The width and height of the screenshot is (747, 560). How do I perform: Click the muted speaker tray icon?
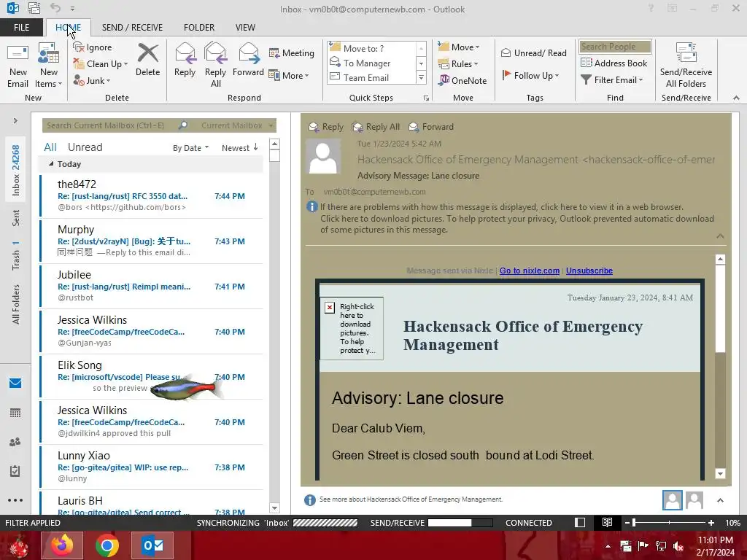point(678,546)
